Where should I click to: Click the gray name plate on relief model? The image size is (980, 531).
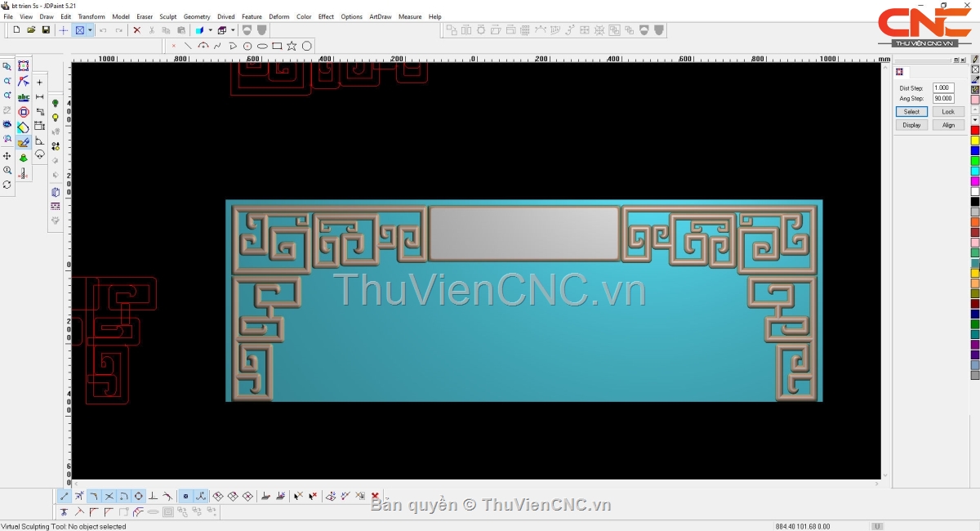[x=523, y=233]
